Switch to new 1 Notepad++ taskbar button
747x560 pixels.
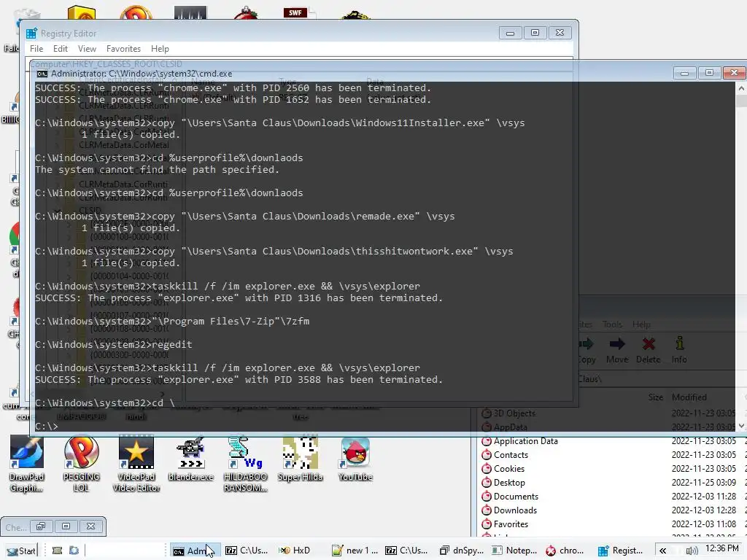355,551
